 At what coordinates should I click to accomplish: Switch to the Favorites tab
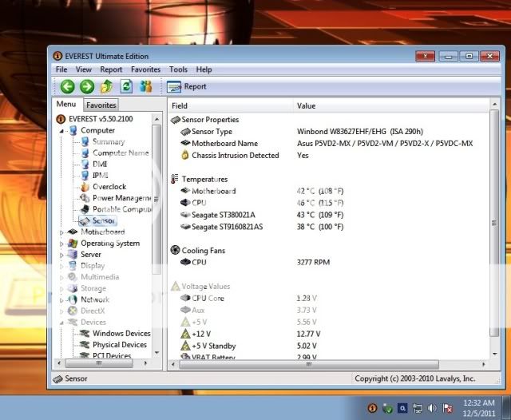101,105
